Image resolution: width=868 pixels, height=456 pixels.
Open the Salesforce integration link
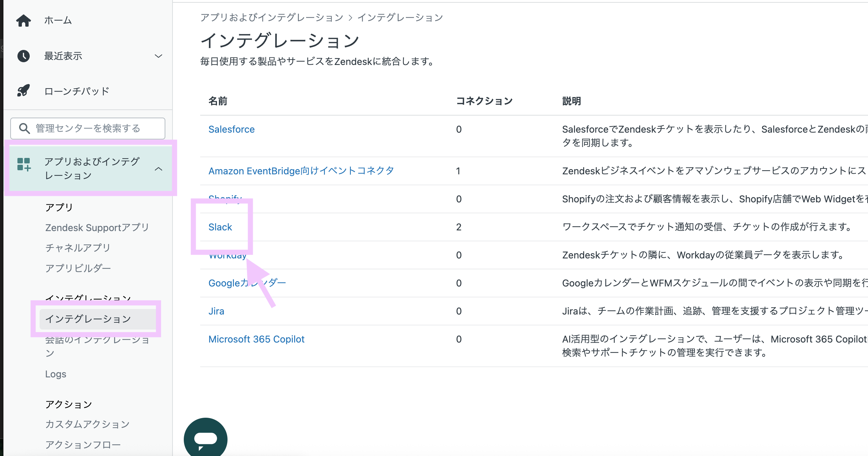(231, 129)
